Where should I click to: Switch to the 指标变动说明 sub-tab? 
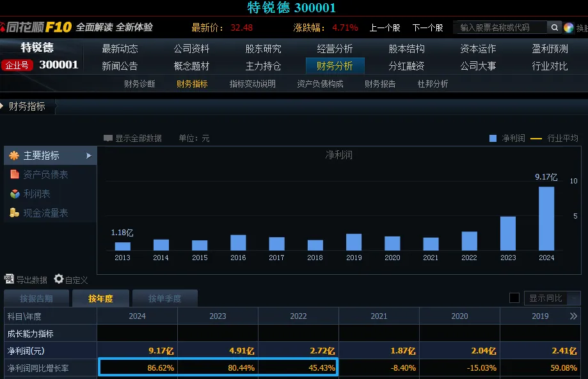(x=252, y=84)
